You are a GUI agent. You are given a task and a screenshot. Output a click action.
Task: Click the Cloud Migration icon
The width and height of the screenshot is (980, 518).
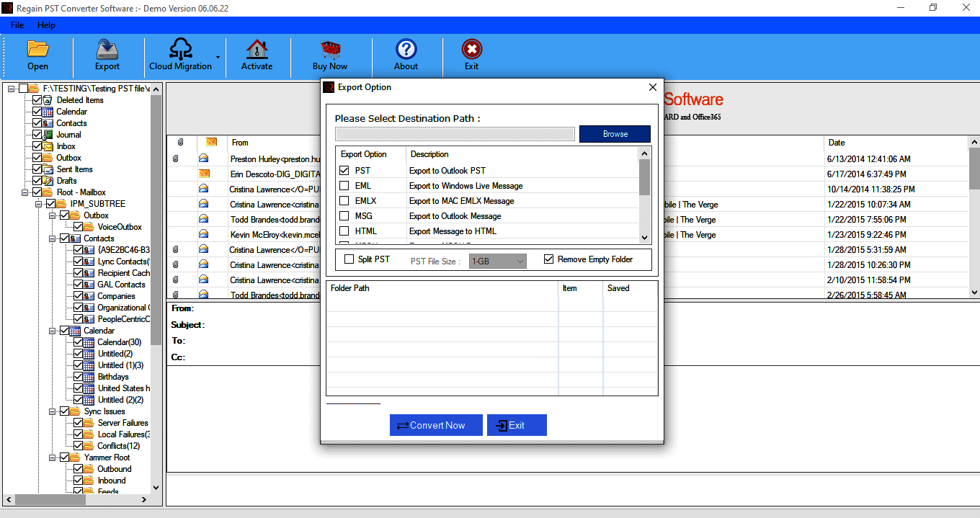(180, 49)
